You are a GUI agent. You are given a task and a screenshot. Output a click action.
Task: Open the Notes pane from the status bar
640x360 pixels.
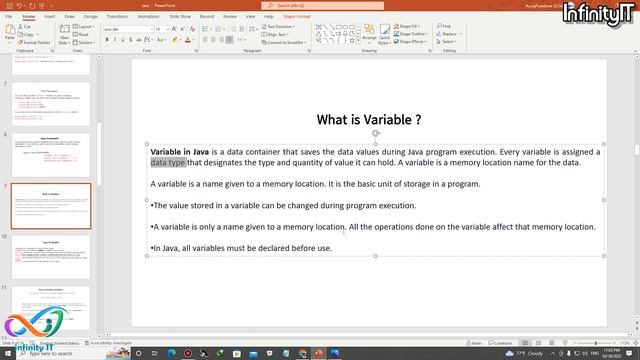(x=474, y=343)
